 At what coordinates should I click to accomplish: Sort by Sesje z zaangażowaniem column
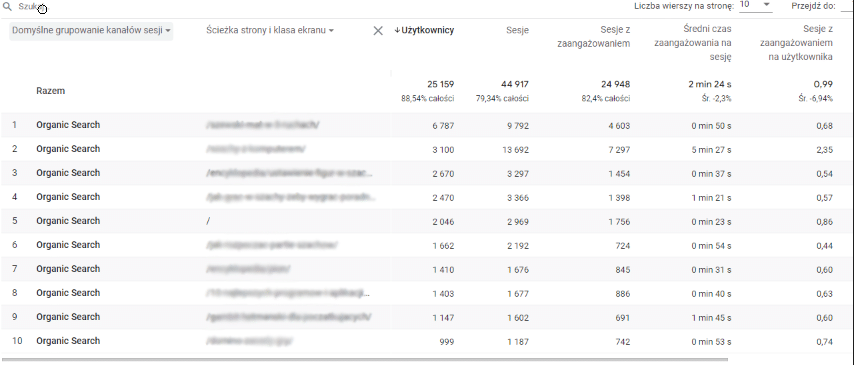pyautogui.click(x=594, y=37)
